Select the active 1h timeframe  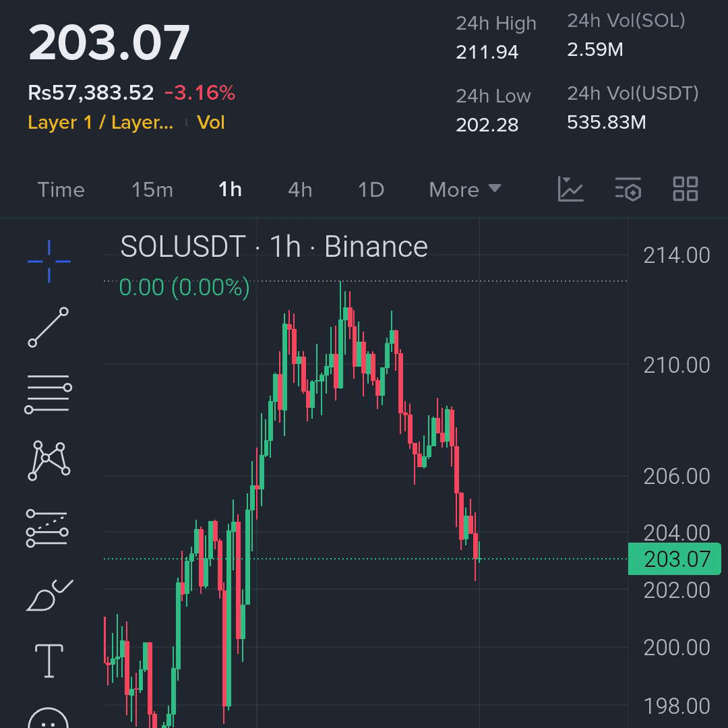230,189
